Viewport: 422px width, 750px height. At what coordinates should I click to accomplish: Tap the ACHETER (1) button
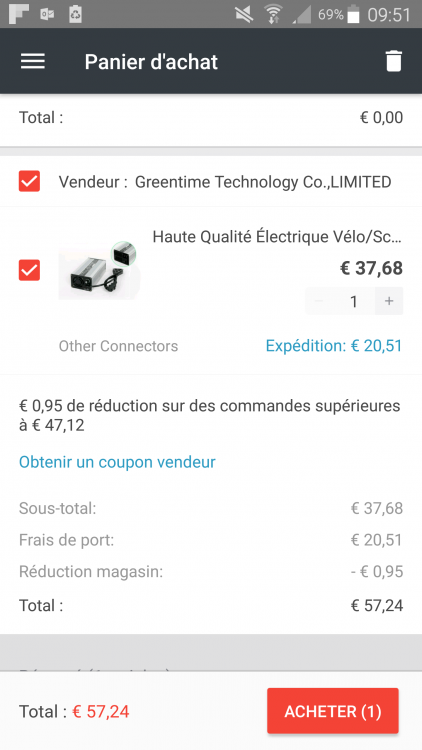(333, 711)
